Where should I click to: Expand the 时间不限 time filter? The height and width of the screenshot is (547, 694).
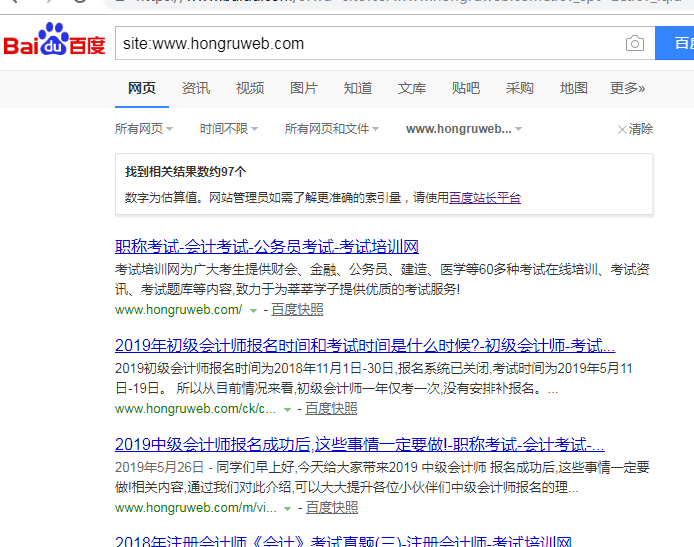pos(229,129)
